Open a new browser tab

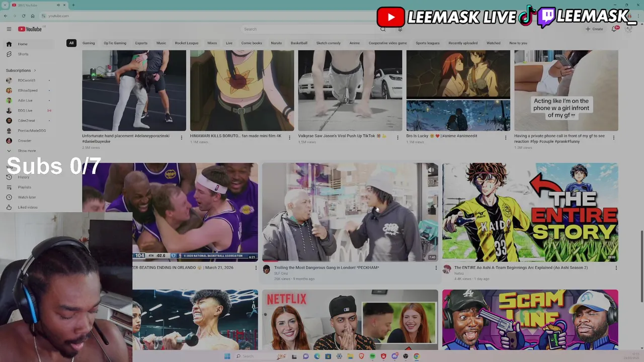pos(73,5)
